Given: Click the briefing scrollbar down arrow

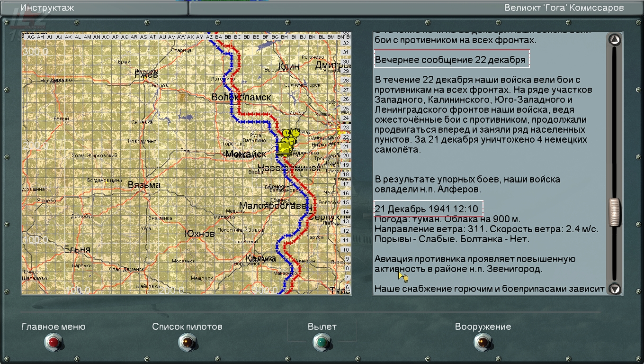Looking at the screenshot, I should point(615,288).
